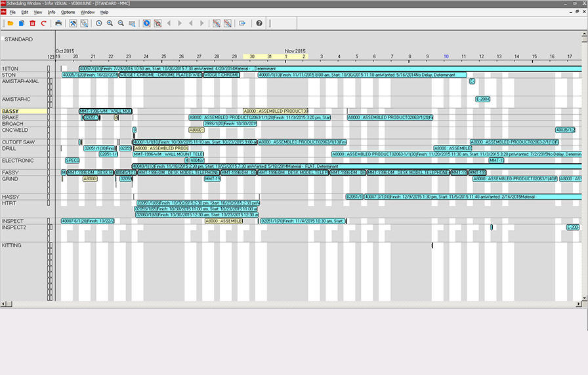Viewport: 588px width, 375px height.
Task: Select the 02051/1[70] bar in INSPECT row
Action: (x=303, y=221)
